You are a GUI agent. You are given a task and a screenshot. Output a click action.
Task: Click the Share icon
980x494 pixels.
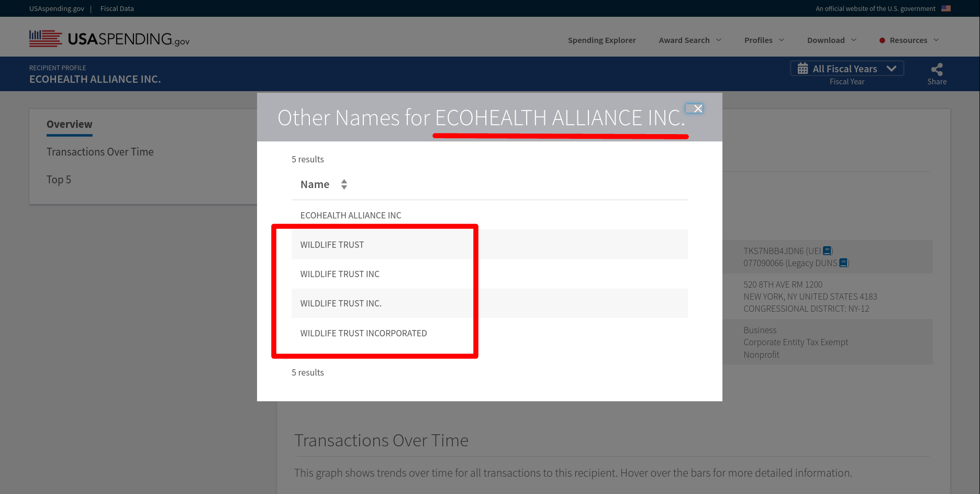point(937,69)
